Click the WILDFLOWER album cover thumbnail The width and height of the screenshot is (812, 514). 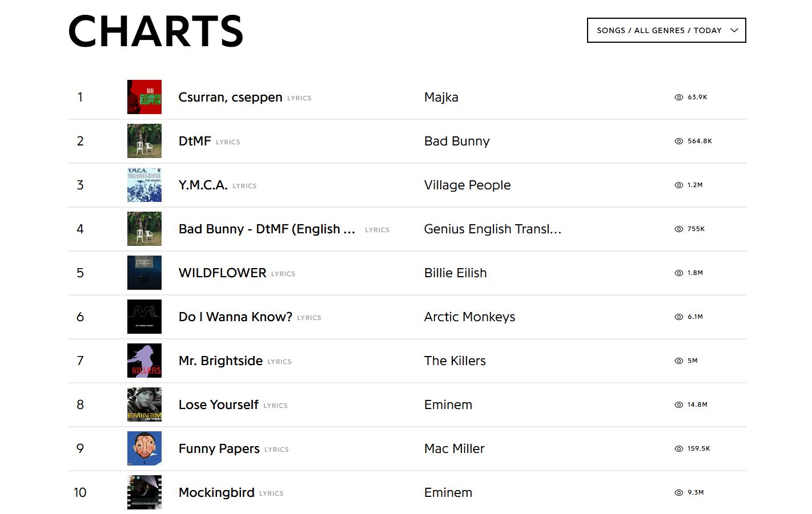tap(144, 273)
